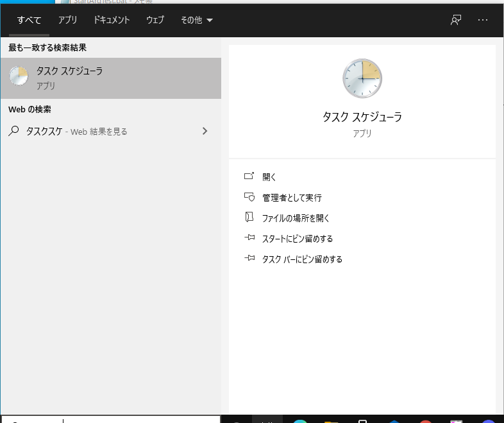Click 開く to launch the app
504x423 pixels.
coord(269,177)
